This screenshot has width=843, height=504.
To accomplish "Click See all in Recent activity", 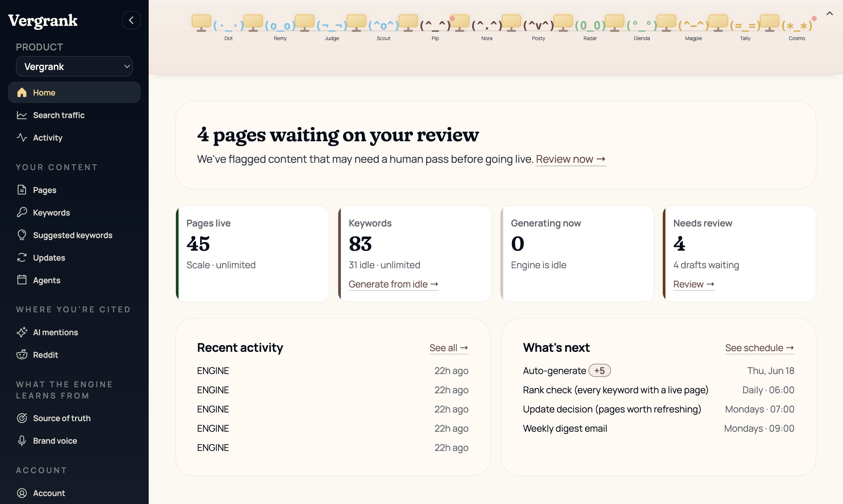I will (x=449, y=348).
